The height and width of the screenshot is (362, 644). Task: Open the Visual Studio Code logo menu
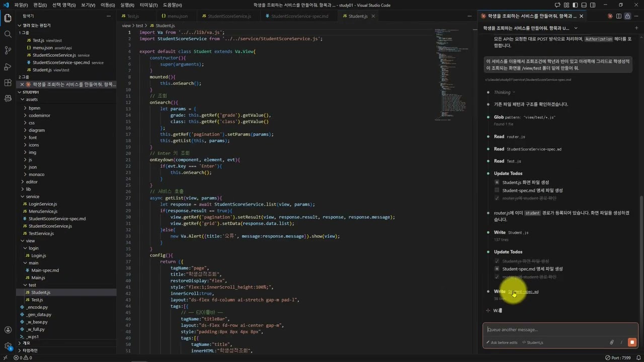point(6,5)
